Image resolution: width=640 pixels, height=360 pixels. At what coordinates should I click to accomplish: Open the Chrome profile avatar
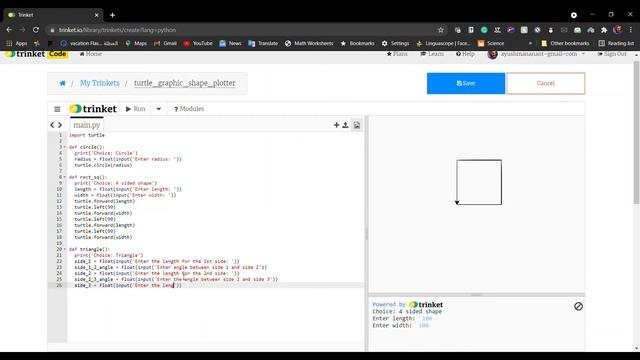(618, 30)
